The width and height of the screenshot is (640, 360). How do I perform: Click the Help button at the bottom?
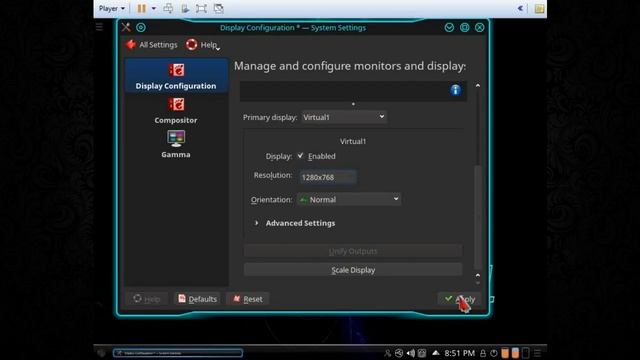147,299
